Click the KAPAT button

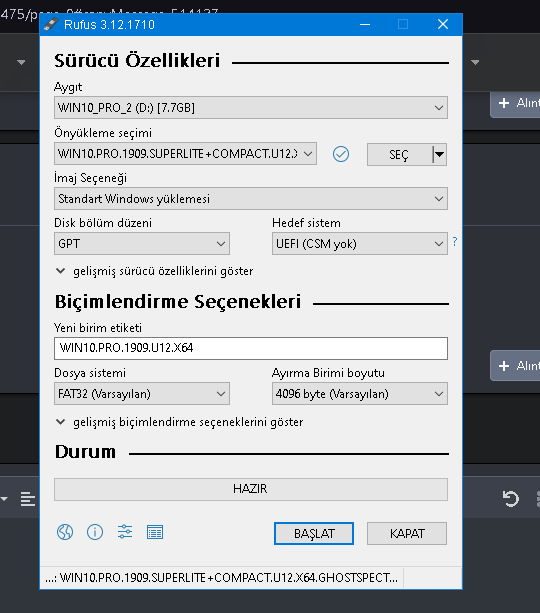coord(407,533)
